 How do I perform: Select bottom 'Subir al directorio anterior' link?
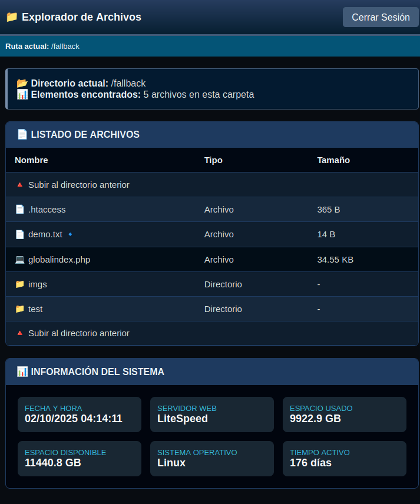[x=79, y=333]
